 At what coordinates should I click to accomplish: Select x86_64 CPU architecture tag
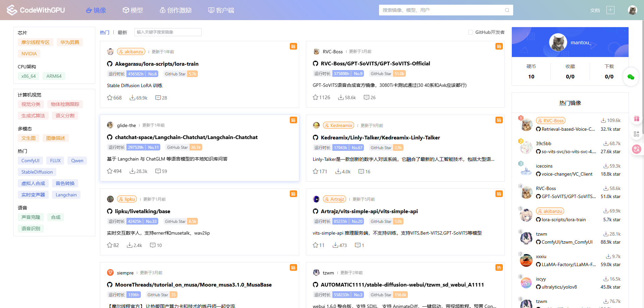coord(29,76)
